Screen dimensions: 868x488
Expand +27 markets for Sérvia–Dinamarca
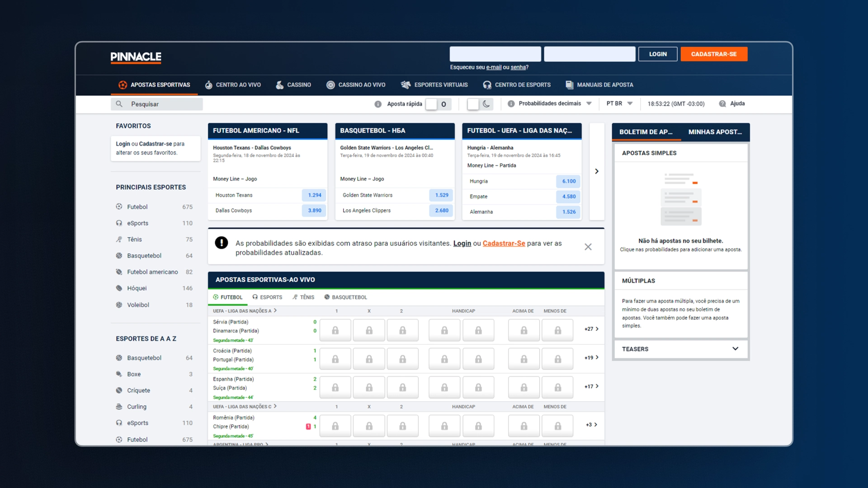(x=591, y=329)
